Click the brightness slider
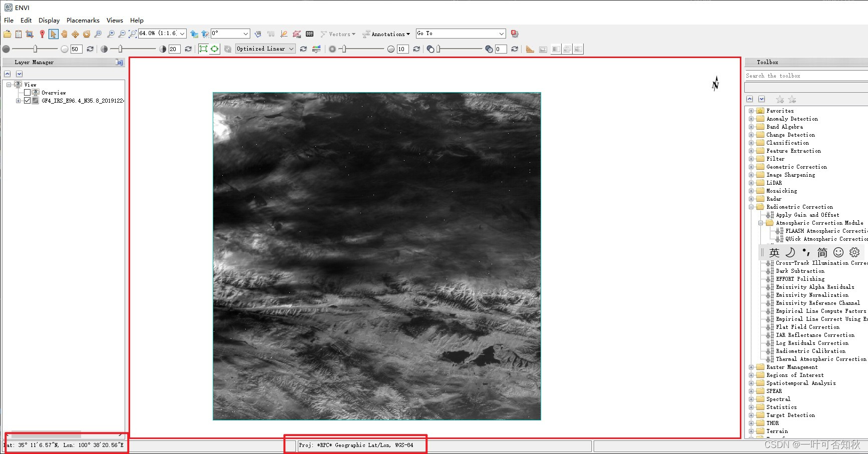This screenshot has height=454, width=868. (35, 49)
